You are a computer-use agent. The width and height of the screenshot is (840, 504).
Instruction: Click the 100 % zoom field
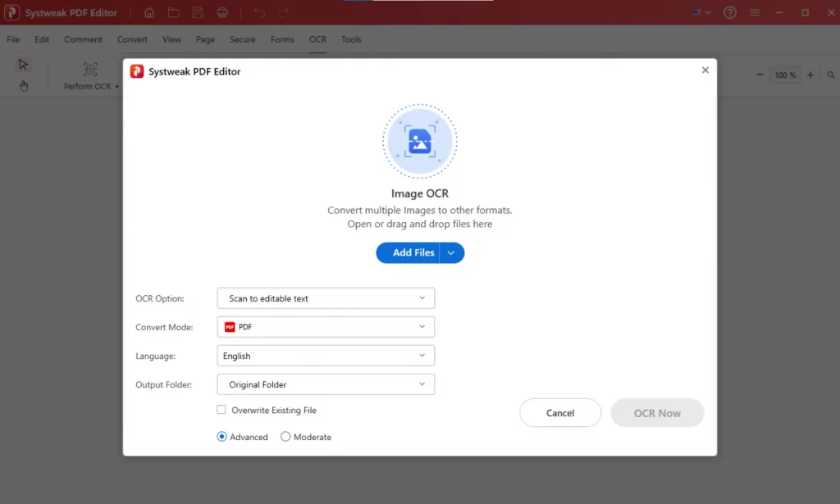coord(785,75)
